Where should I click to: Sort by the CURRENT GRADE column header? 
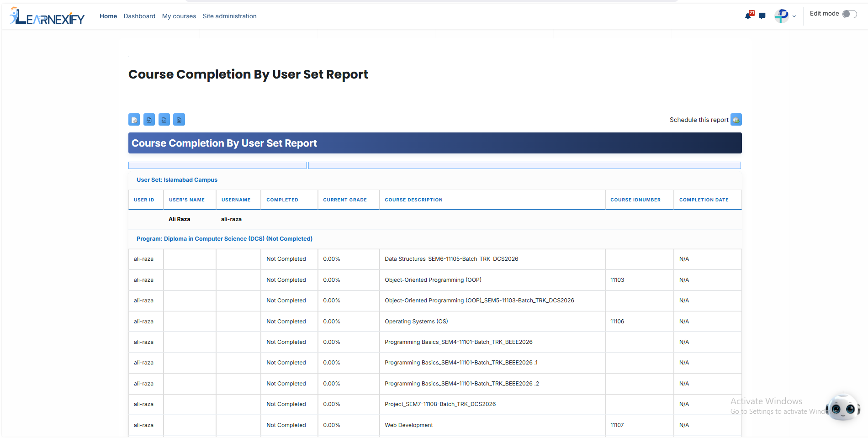(345, 200)
